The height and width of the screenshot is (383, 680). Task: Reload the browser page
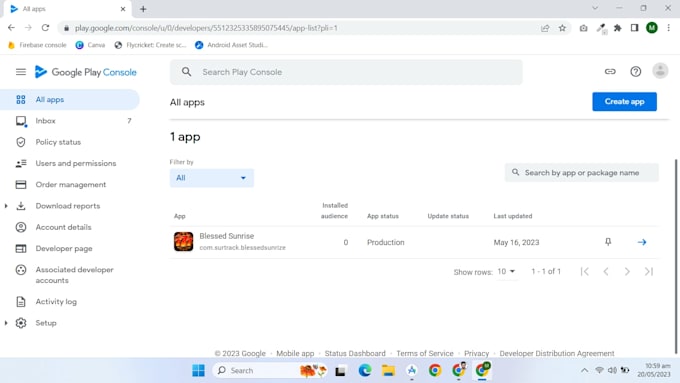(46, 28)
